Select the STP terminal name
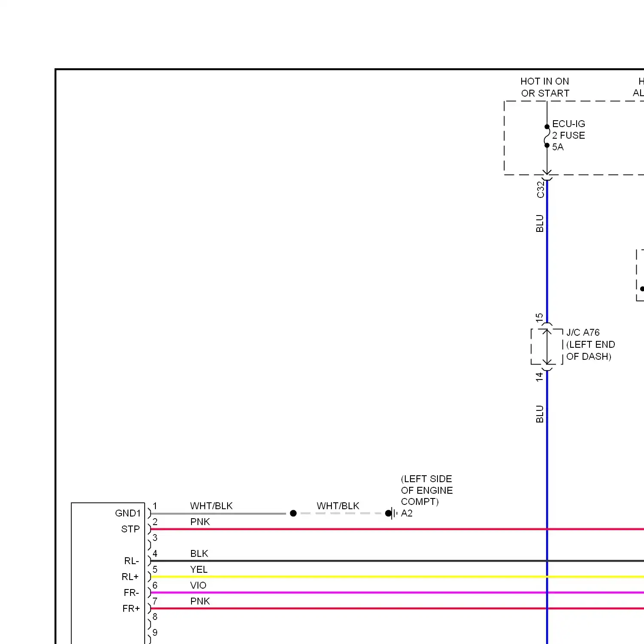Viewport: 644px width, 644px height. point(131,529)
